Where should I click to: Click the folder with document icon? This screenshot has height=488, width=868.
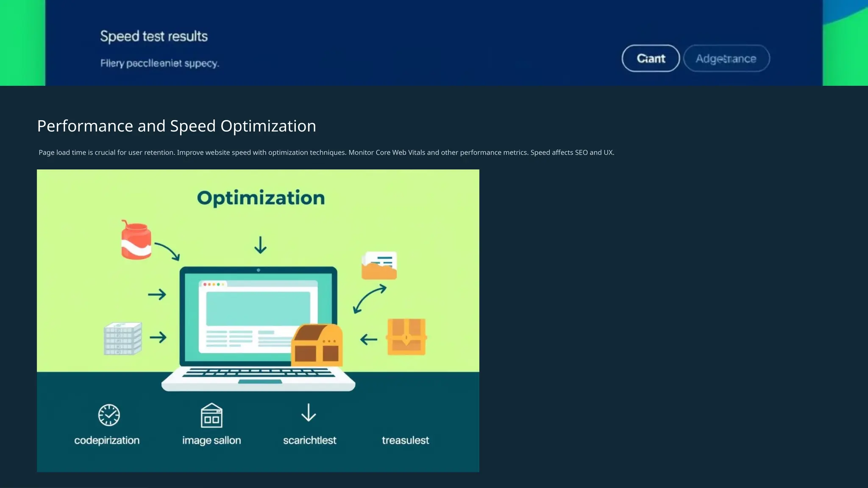379,266
